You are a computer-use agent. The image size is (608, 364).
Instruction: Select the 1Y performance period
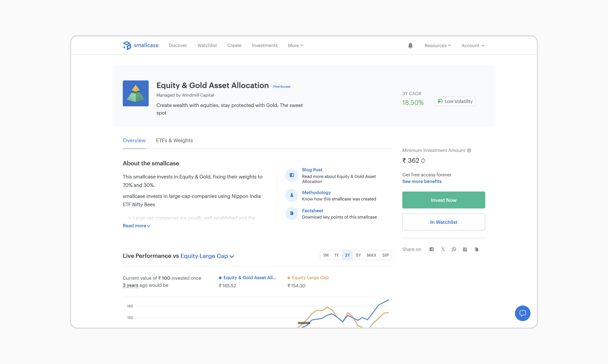coord(337,255)
